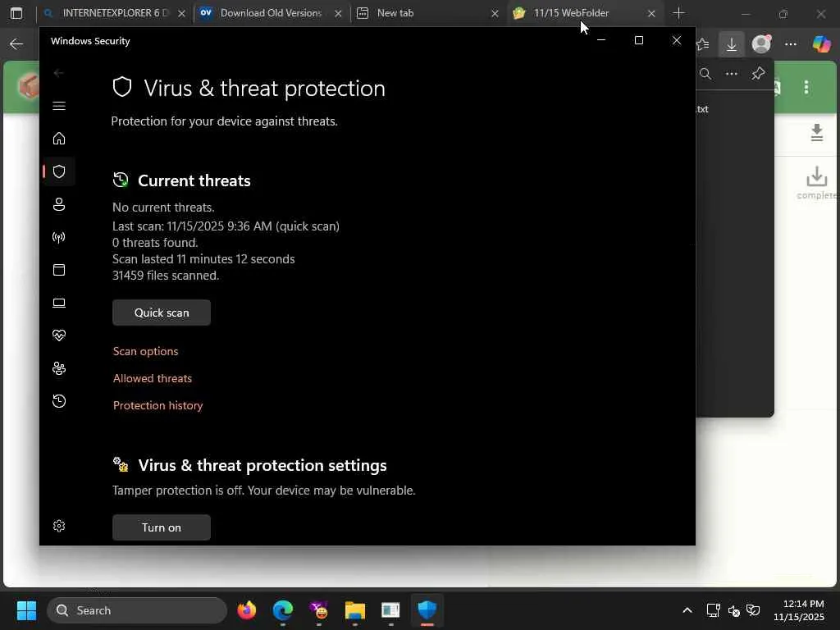The height and width of the screenshot is (630, 840).
Task: Turn on tamper protection button
Action: coord(162,527)
